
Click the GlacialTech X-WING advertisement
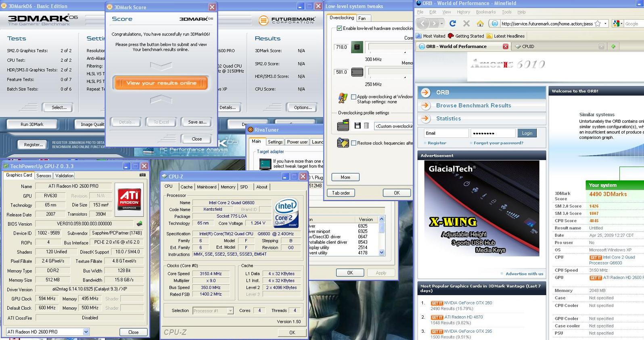click(482, 208)
